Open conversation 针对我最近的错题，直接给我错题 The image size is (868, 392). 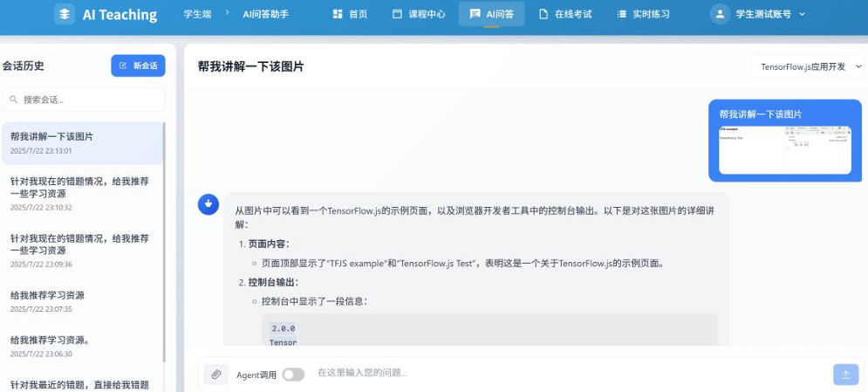coord(83,383)
